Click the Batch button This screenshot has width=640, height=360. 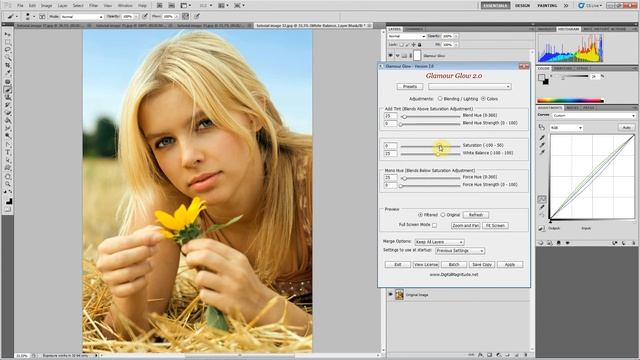point(454,264)
